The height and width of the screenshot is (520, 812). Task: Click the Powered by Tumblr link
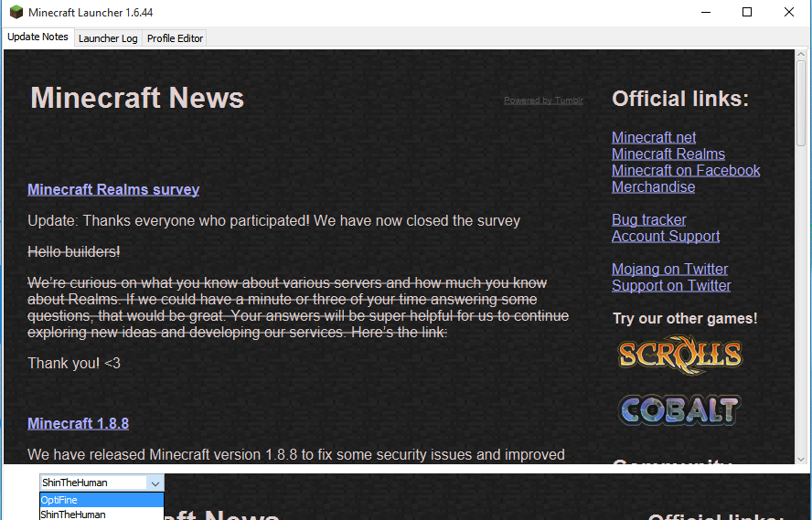coord(543,101)
